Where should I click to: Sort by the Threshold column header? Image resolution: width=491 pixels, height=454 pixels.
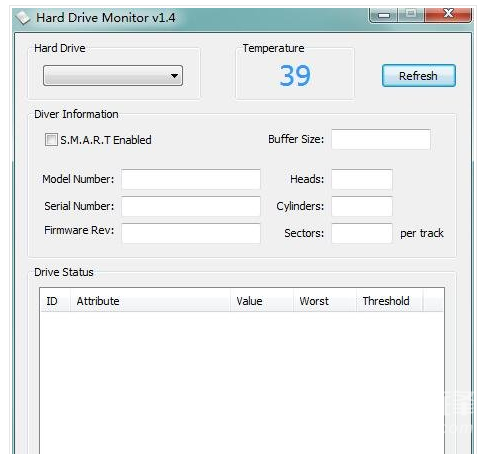(389, 301)
